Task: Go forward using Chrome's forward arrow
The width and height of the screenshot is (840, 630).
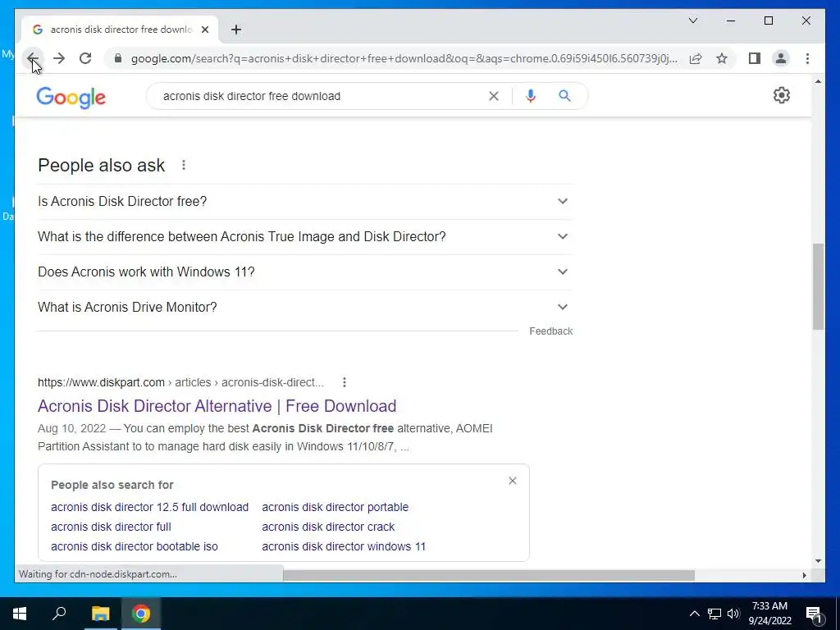Action: pos(59,58)
